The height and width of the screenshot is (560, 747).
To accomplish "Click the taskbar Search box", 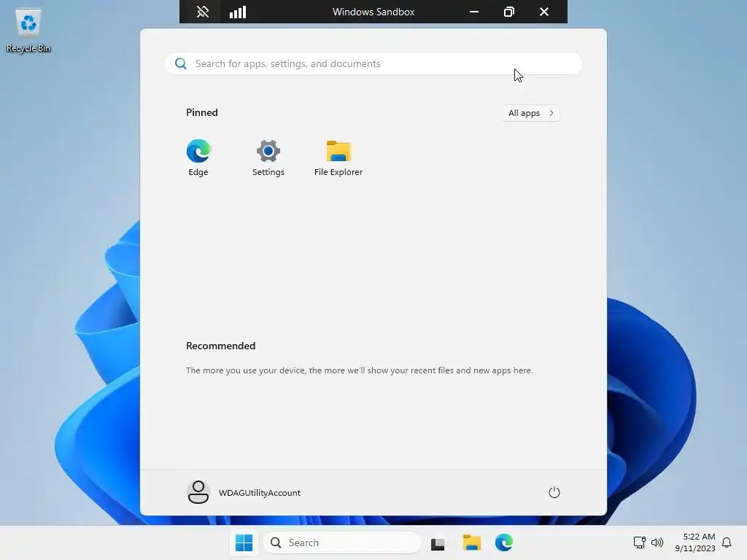I will 342,542.
